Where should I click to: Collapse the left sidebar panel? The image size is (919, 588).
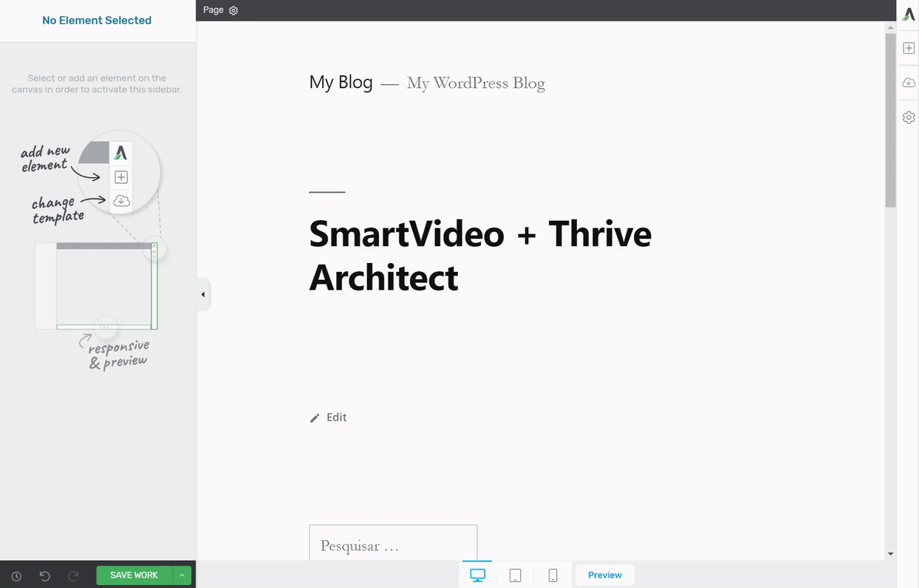(203, 295)
